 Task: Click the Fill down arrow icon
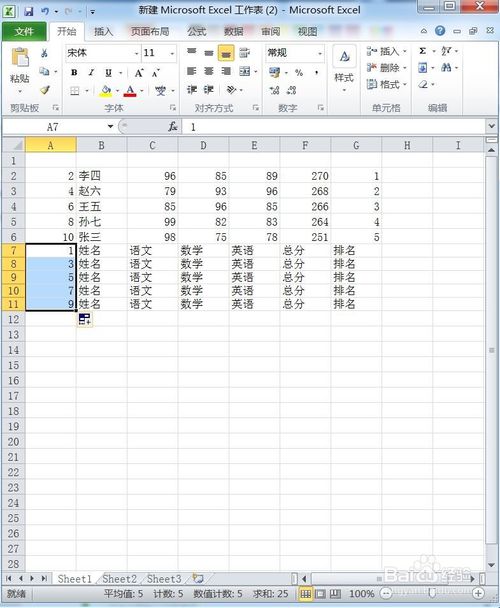click(x=423, y=68)
